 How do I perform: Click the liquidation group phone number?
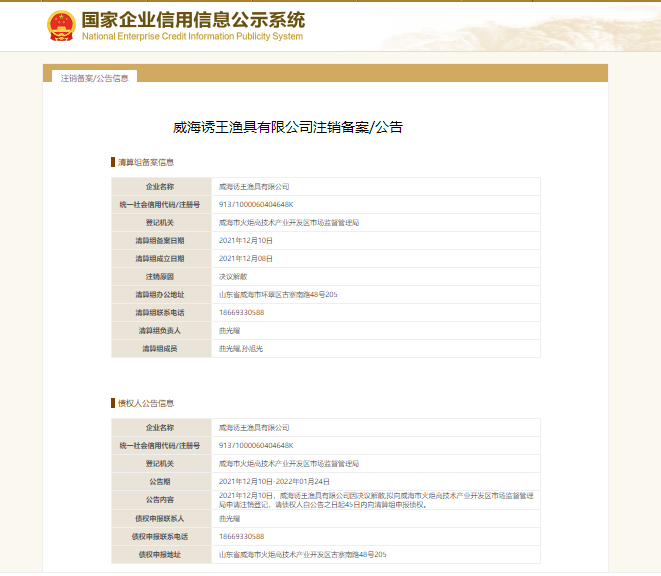(x=242, y=313)
